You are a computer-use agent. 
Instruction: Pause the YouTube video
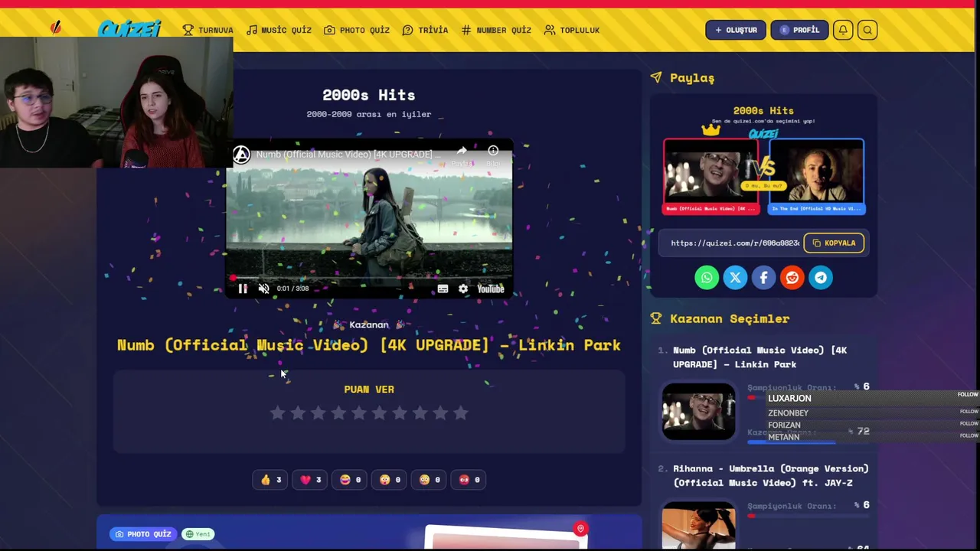[243, 289]
